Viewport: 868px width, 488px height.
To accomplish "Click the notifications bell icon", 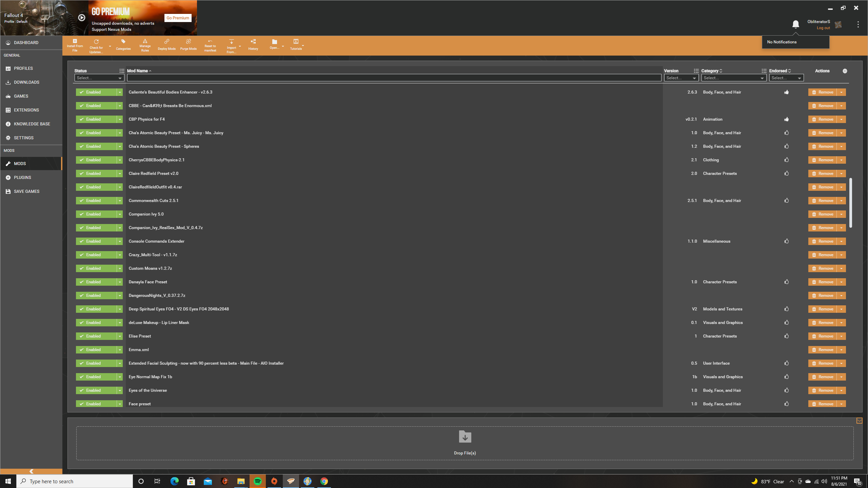I will pyautogui.click(x=795, y=24).
